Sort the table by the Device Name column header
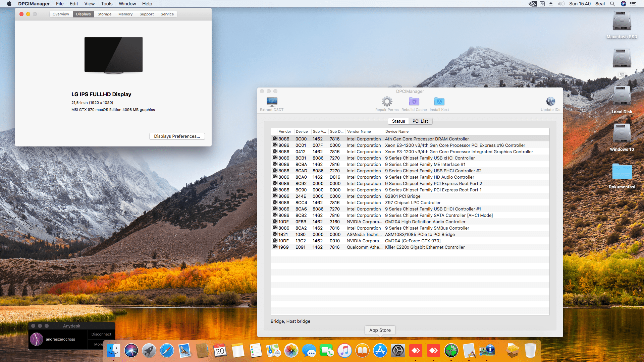644x362 pixels. pos(397,131)
